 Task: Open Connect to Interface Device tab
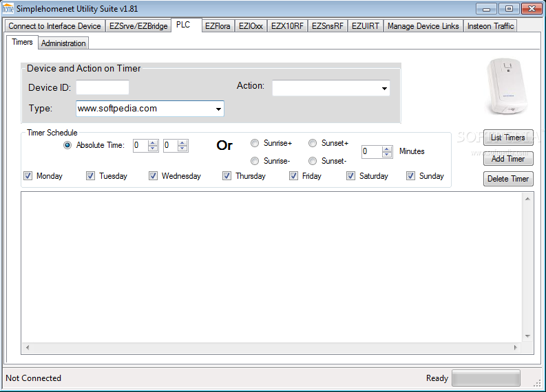pos(54,26)
